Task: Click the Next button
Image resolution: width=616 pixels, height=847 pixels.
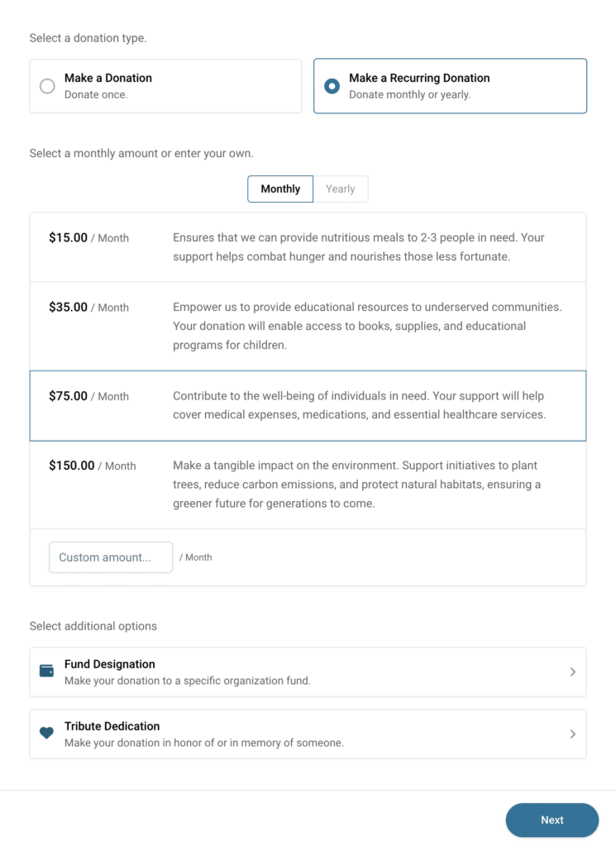Action: (552, 820)
